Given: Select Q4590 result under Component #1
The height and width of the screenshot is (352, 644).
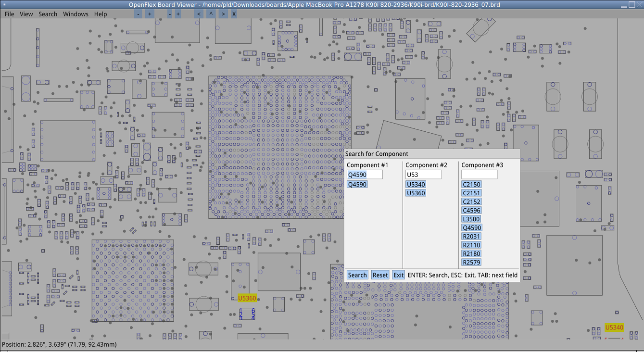Looking at the screenshot, I should click(357, 185).
